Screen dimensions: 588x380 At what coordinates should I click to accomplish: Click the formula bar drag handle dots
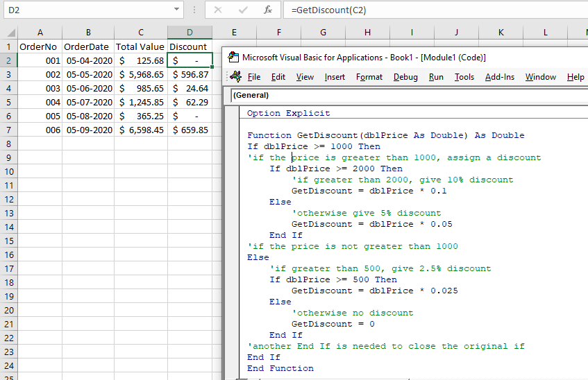(193, 10)
